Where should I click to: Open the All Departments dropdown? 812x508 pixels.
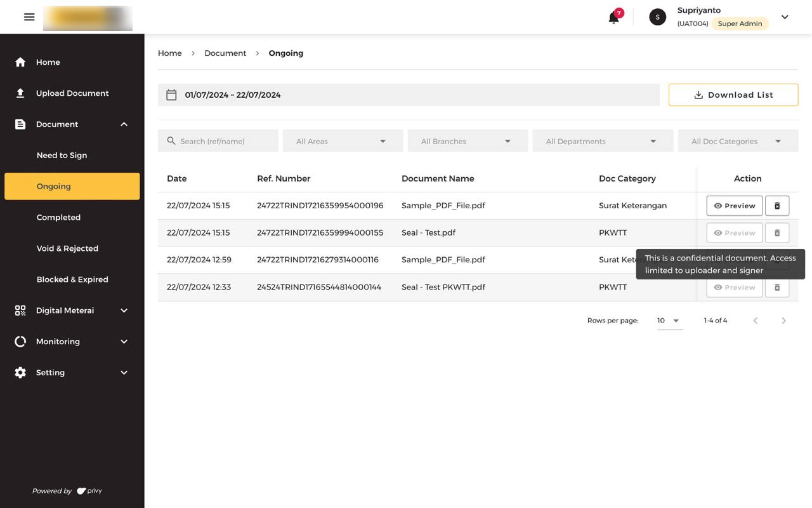click(603, 141)
